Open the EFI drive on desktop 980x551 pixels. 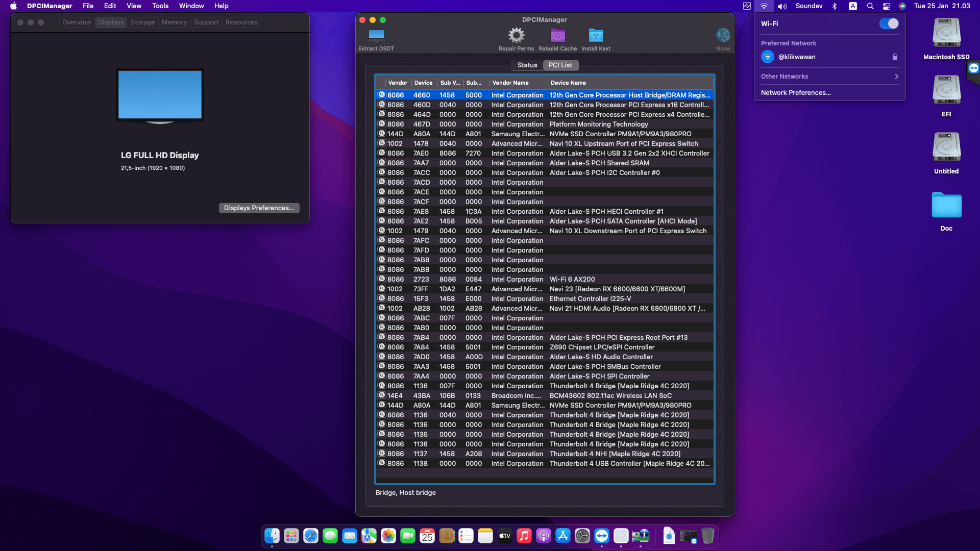point(946,90)
